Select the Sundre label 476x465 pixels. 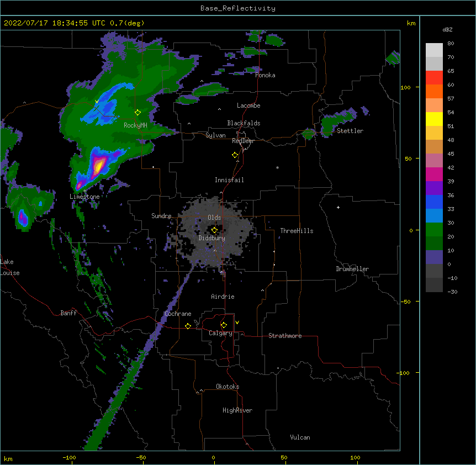[x=161, y=216]
